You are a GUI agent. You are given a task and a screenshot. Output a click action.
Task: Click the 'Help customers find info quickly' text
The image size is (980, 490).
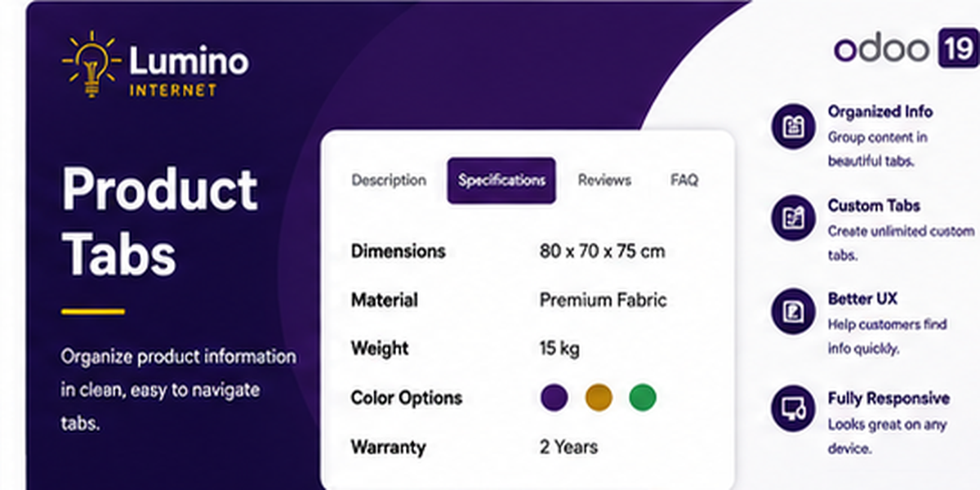pyautogui.click(x=887, y=336)
